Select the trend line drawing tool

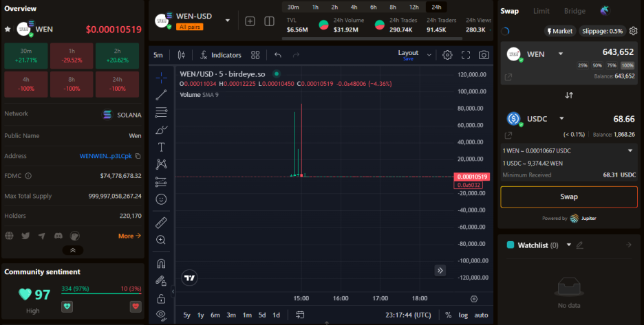162,95
